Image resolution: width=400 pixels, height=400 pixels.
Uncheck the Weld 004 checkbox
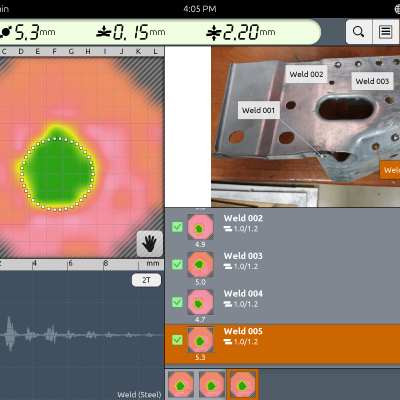(x=177, y=302)
